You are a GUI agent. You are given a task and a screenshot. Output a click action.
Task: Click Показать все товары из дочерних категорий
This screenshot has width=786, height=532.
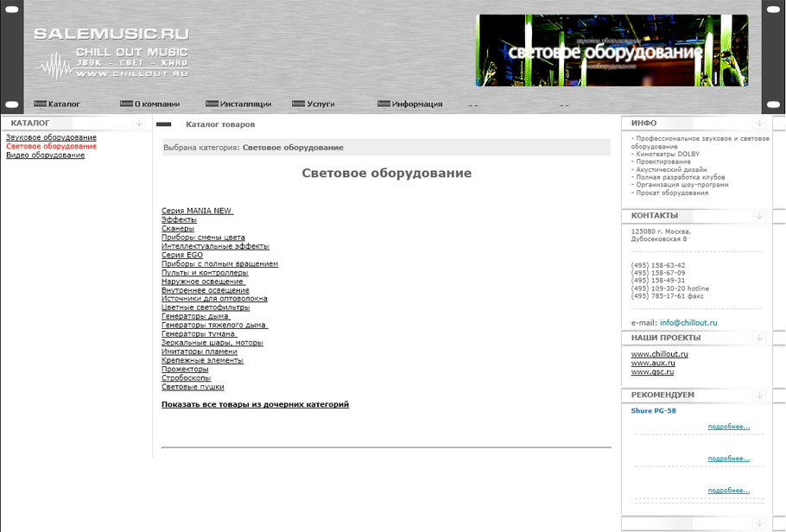pyautogui.click(x=255, y=404)
